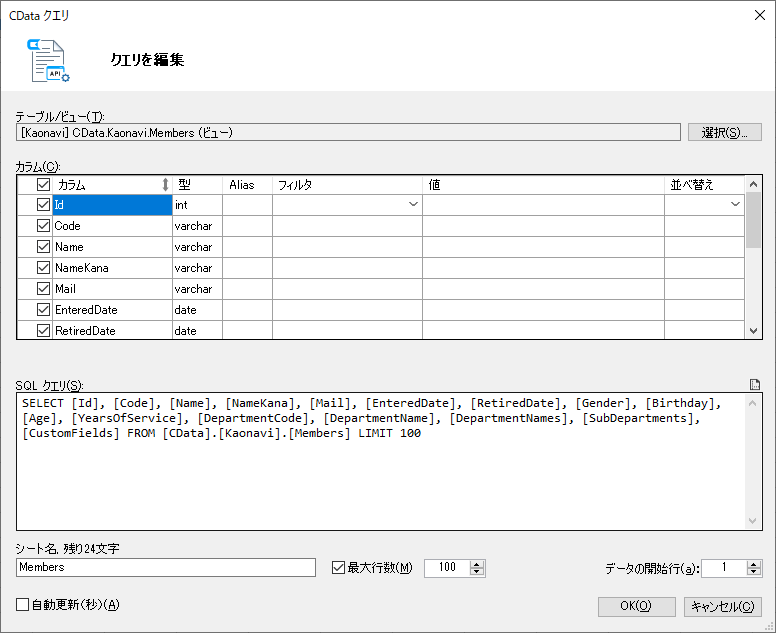Uncheck the Mail column checkbox

click(x=44, y=289)
